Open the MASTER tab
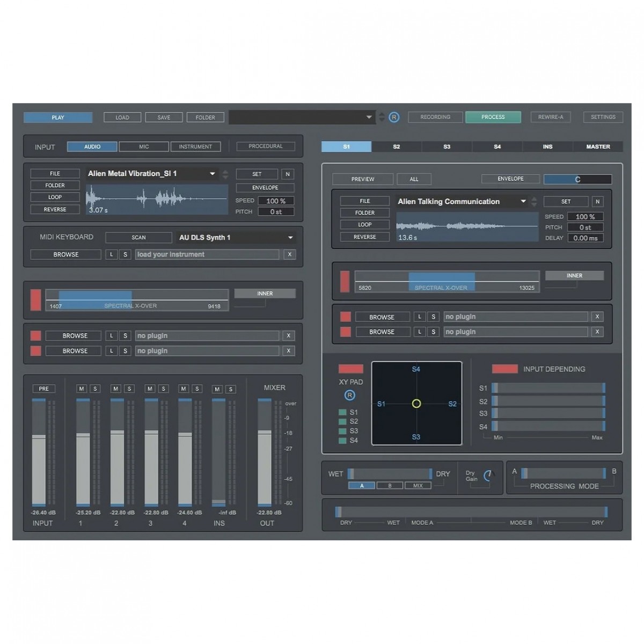This screenshot has width=644, height=644. [598, 147]
